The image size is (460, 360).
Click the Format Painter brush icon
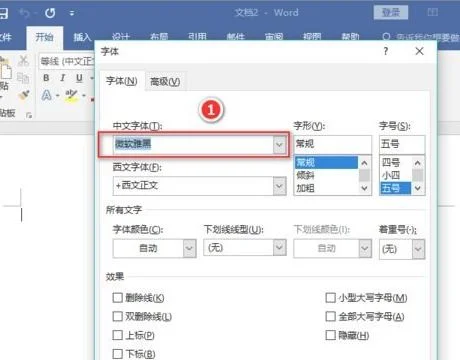[24, 95]
